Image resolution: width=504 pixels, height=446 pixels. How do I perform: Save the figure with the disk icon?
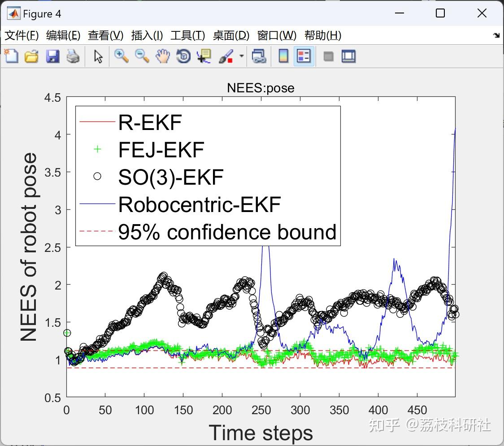coord(52,56)
